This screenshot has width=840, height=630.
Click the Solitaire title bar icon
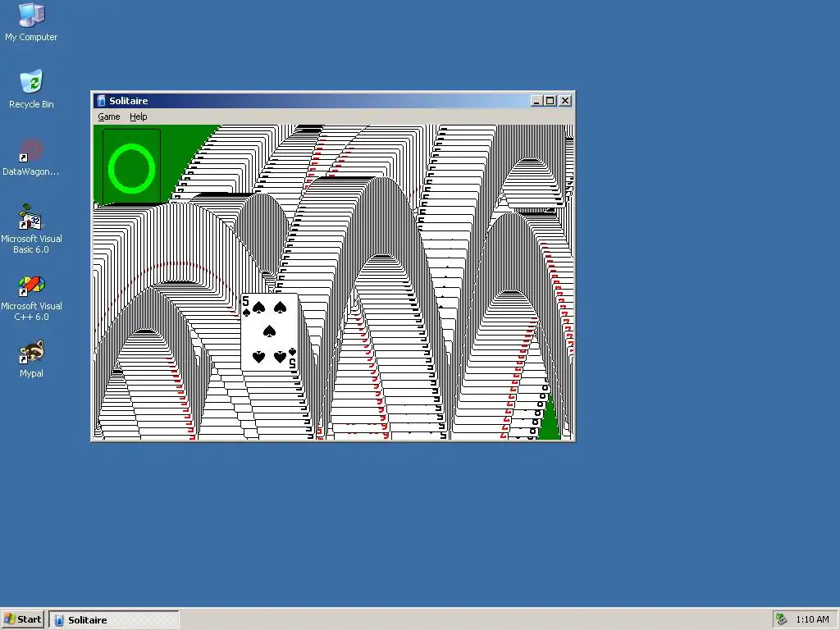pyautogui.click(x=101, y=101)
